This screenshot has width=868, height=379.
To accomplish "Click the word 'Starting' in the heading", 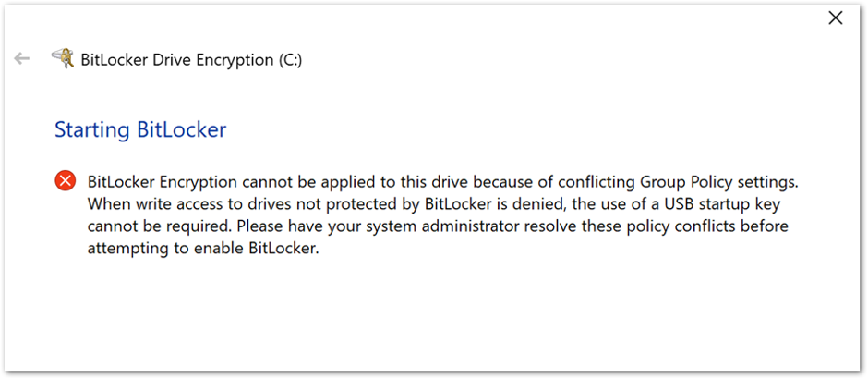I will [x=92, y=129].
